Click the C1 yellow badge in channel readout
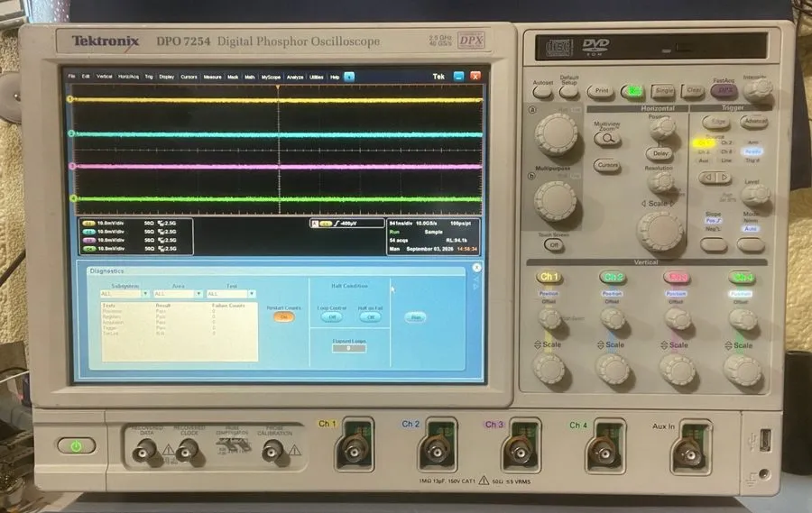Viewport: 812px width, 513px height. coord(88,223)
